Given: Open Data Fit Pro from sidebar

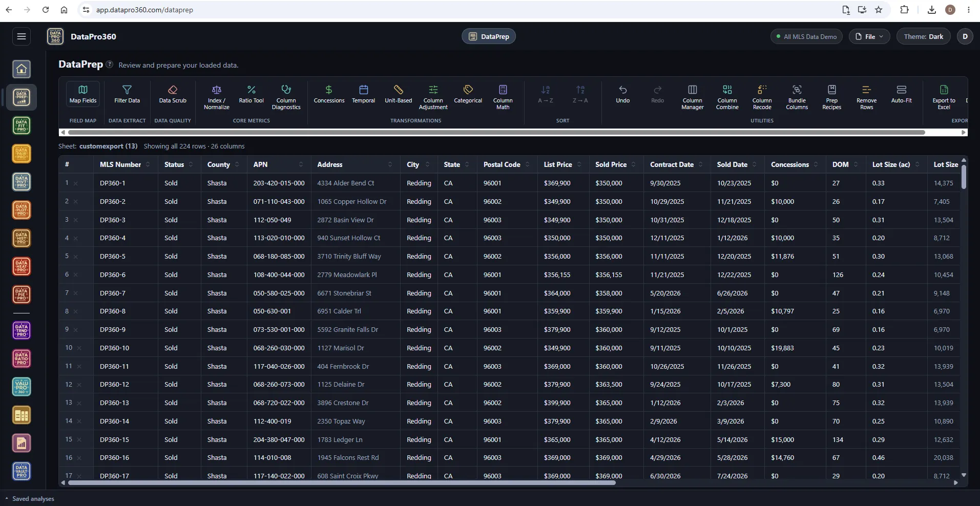Looking at the screenshot, I should coord(22,125).
